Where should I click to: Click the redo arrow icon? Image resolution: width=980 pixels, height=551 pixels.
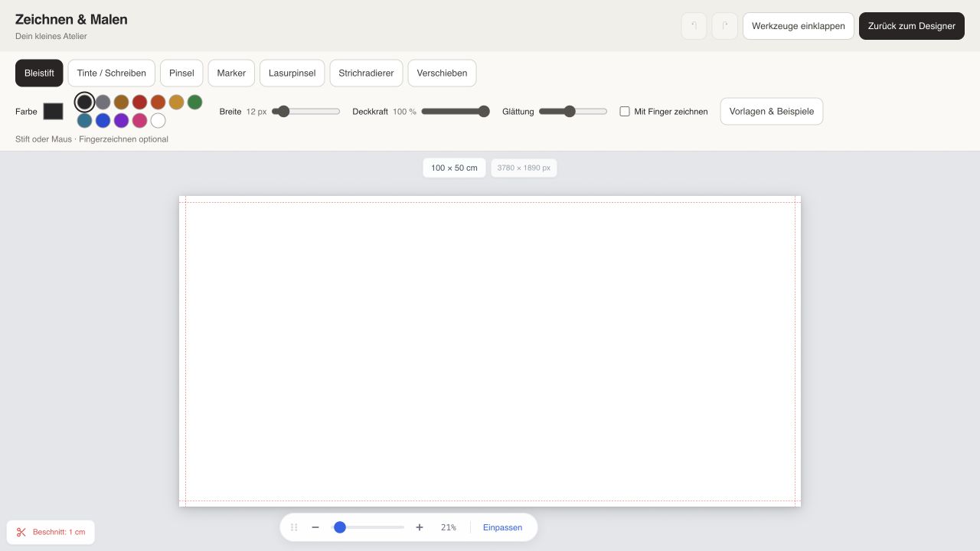(724, 26)
